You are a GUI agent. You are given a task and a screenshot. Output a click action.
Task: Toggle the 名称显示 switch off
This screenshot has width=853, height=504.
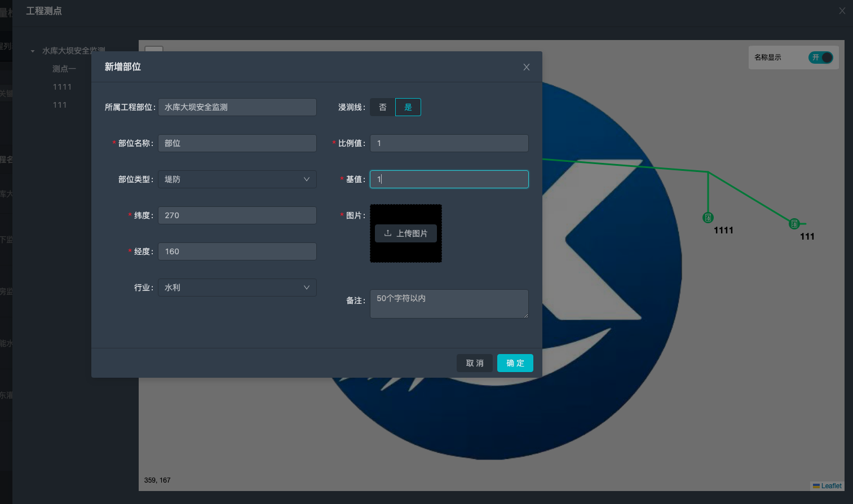(820, 58)
